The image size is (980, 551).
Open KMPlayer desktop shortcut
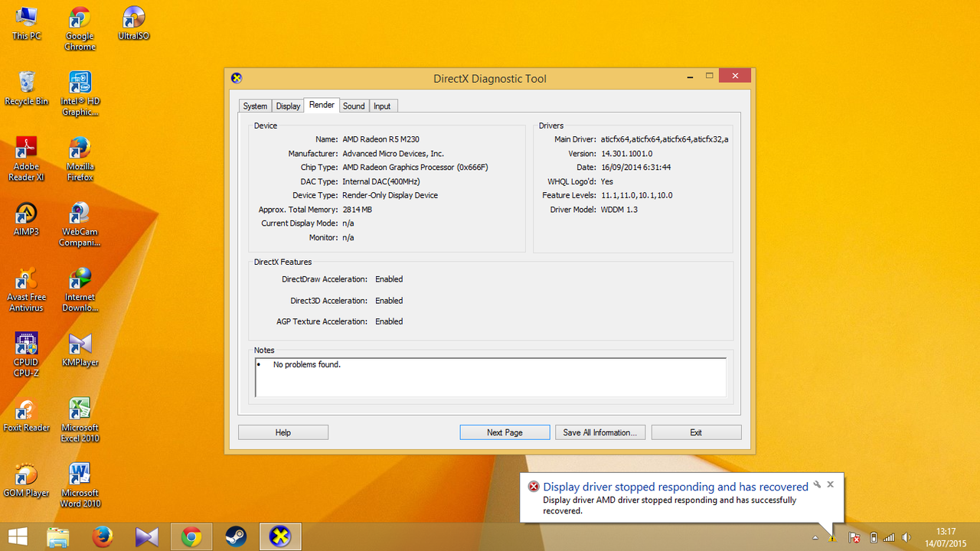click(x=80, y=350)
